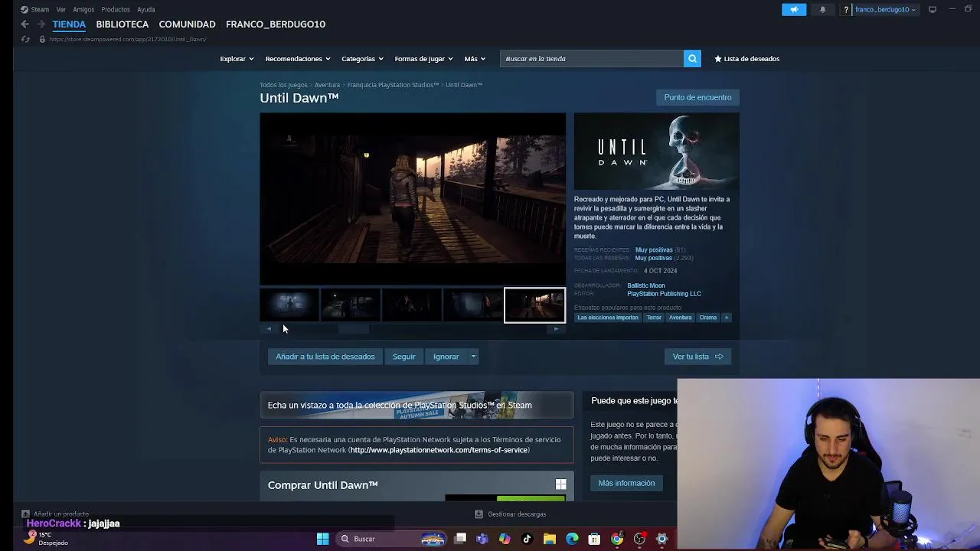Open the Steam menu
The height and width of the screenshot is (551, 980).
tap(40, 9)
